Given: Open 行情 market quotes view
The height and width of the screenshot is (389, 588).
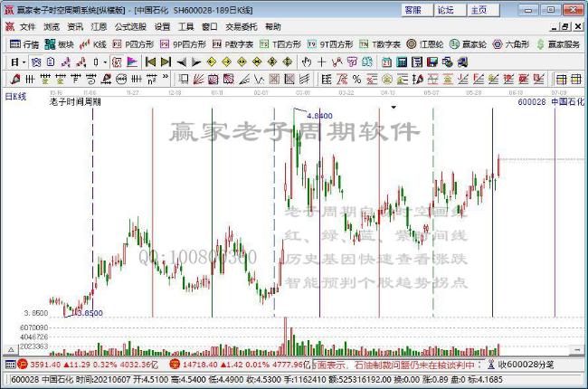Looking at the screenshot, I should 24,44.
